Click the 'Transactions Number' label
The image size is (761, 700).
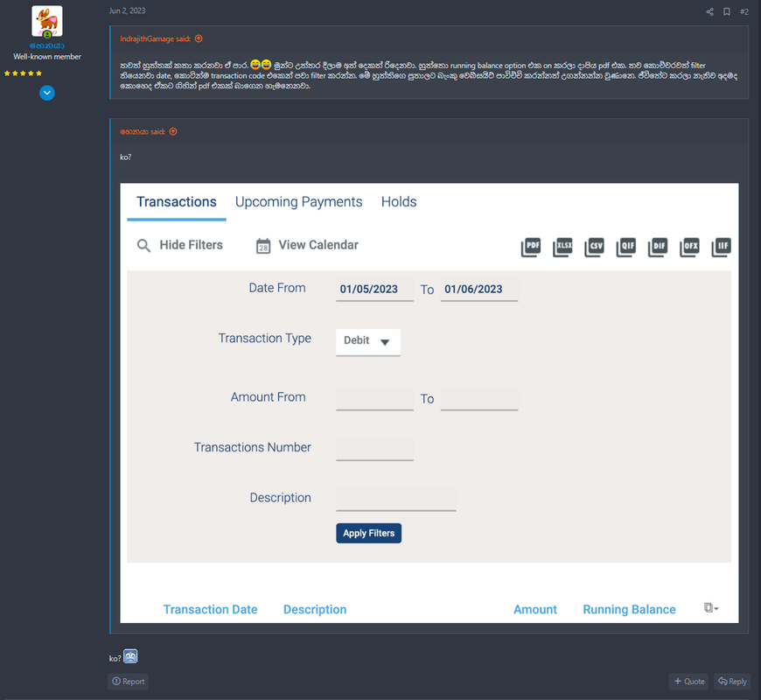(253, 447)
